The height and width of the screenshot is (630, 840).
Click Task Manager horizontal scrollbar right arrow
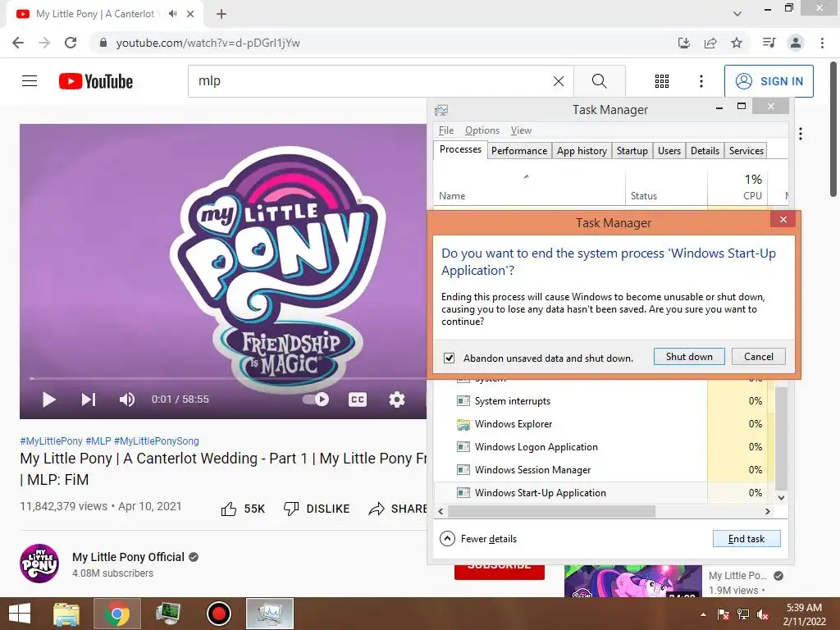pyautogui.click(x=768, y=512)
